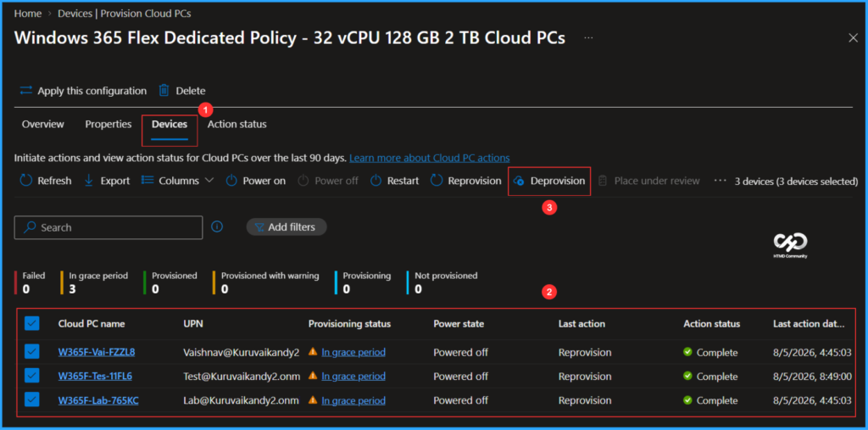Click warning icon in W365F-Tes-11FL6 row
This screenshot has height=430, width=868.
coord(313,376)
